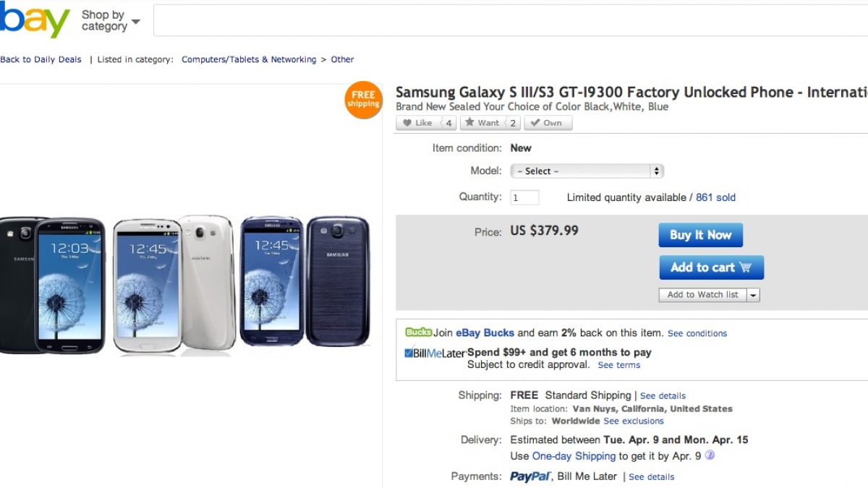The height and width of the screenshot is (488, 868).
Task: Open the Other category breadcrumb
Action: click(342, 60)
